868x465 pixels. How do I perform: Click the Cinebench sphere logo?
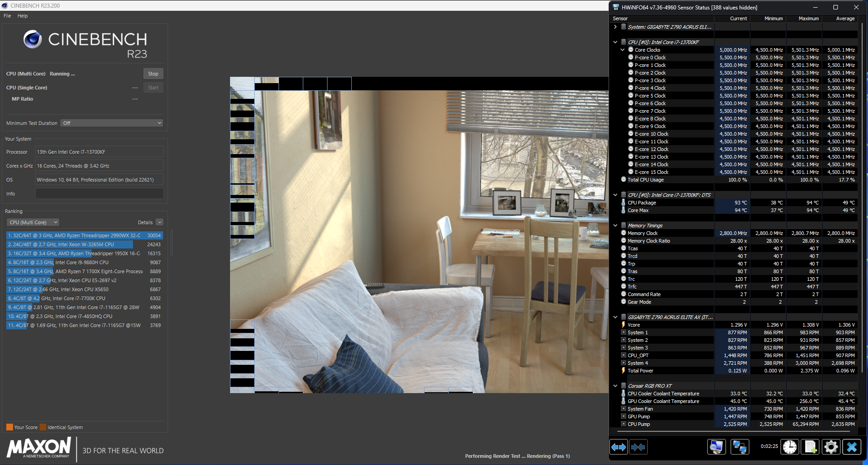(x=33, y=40)
